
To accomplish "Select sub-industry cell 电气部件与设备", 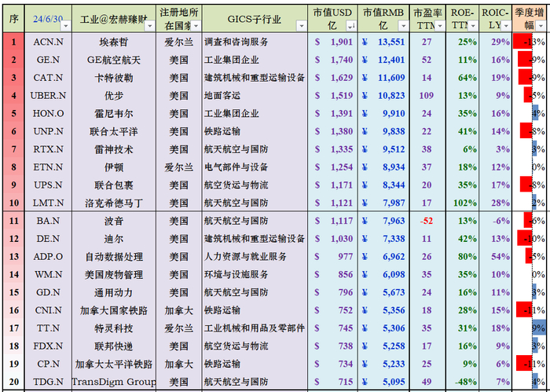I will tap(255, 167).
